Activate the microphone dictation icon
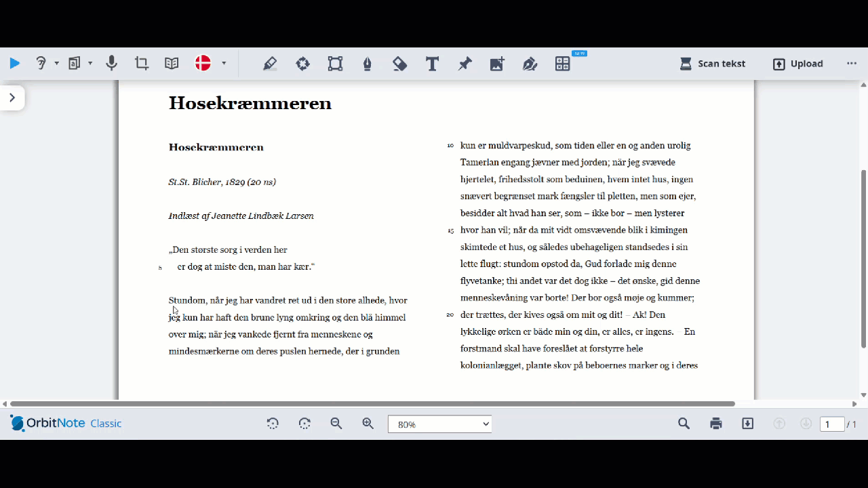 coord(112,64)
